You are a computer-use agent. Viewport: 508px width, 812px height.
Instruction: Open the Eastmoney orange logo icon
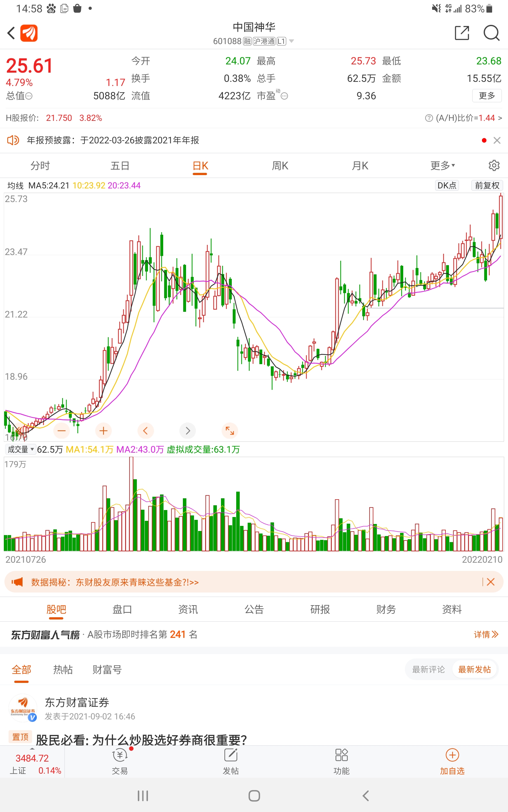point(29,33)
